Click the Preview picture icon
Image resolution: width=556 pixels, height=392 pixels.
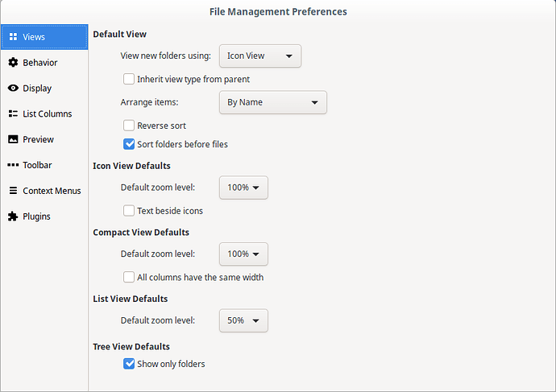(13, 139)
